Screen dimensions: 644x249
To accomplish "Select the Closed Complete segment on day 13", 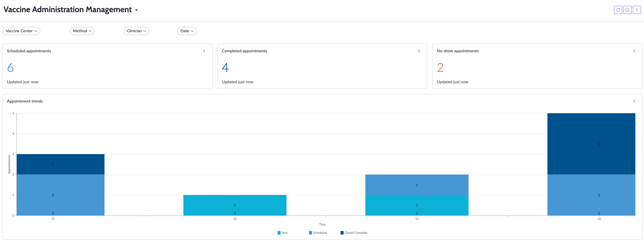I will coord(60,164).
